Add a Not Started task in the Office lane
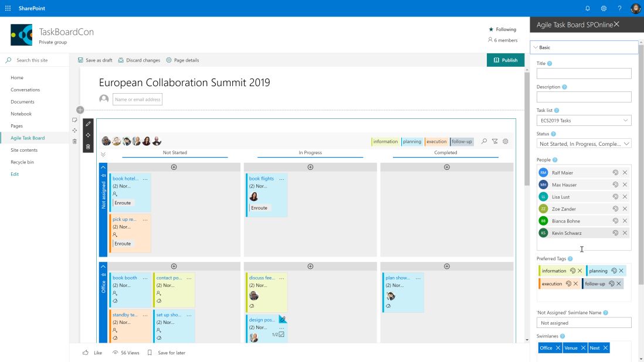This screenshot has width=644, height=362. point(174,267)
